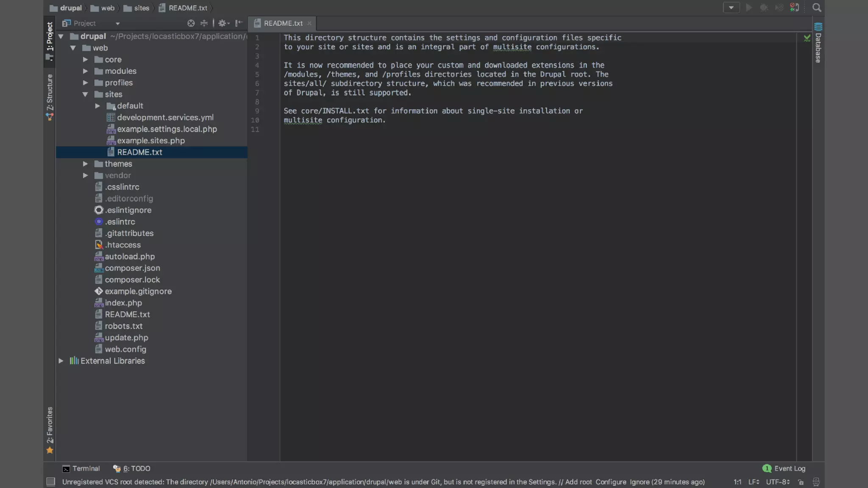Screen dimensions: 868x488
Task: Click the scroll-from-source target icon
Action: pyautogui.click(x=191, y=23)
